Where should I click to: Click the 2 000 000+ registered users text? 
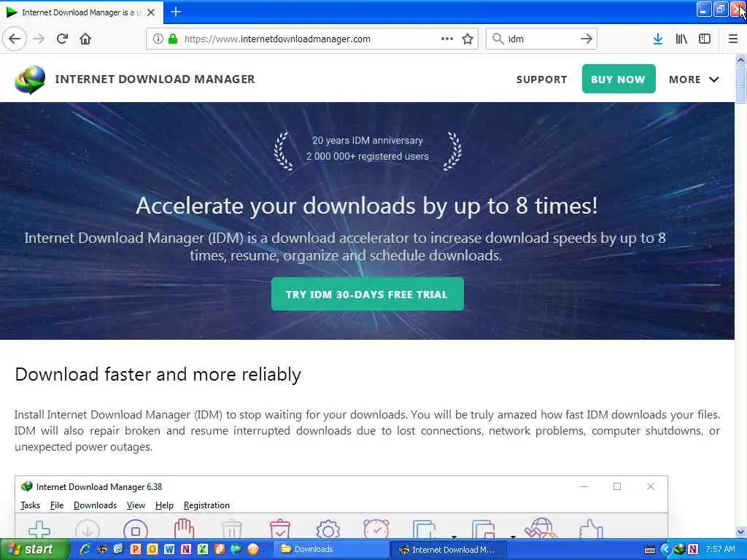pos(368,156)
